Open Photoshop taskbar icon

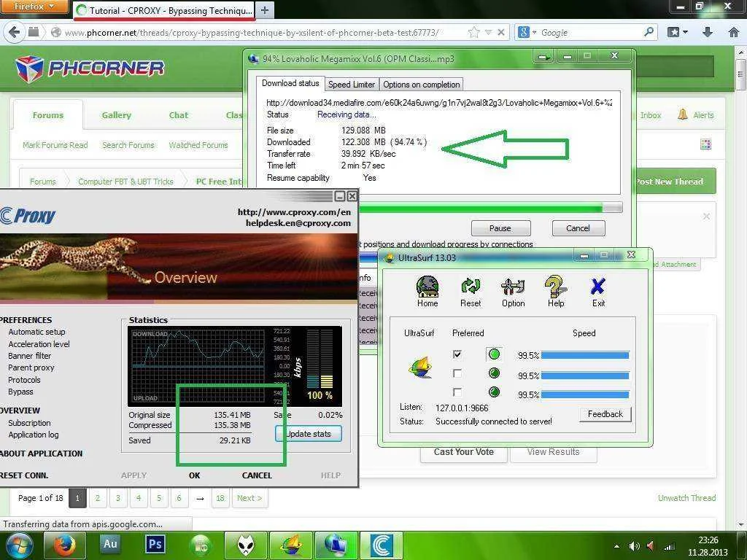(155, 544)
